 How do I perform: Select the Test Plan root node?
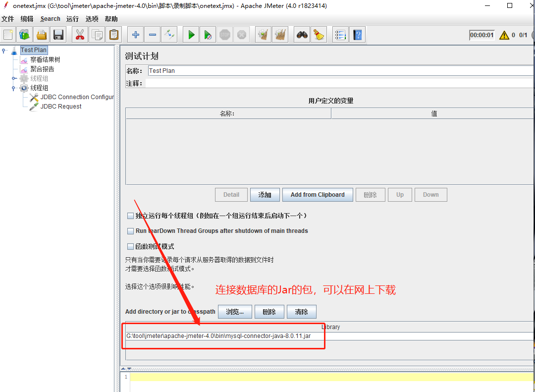click(x=34, y=50)
